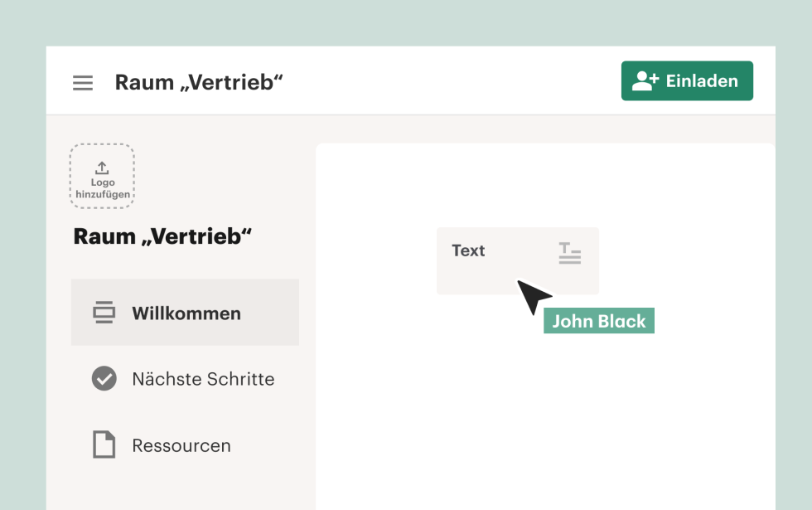The width and height of the screenshot is (812, 510).
Task: Click the John Black cursor label
Action: (x=598, y=321)
